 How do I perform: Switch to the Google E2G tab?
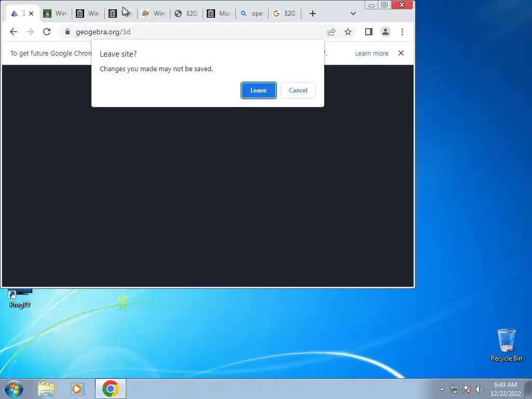[x=285, y=14]
